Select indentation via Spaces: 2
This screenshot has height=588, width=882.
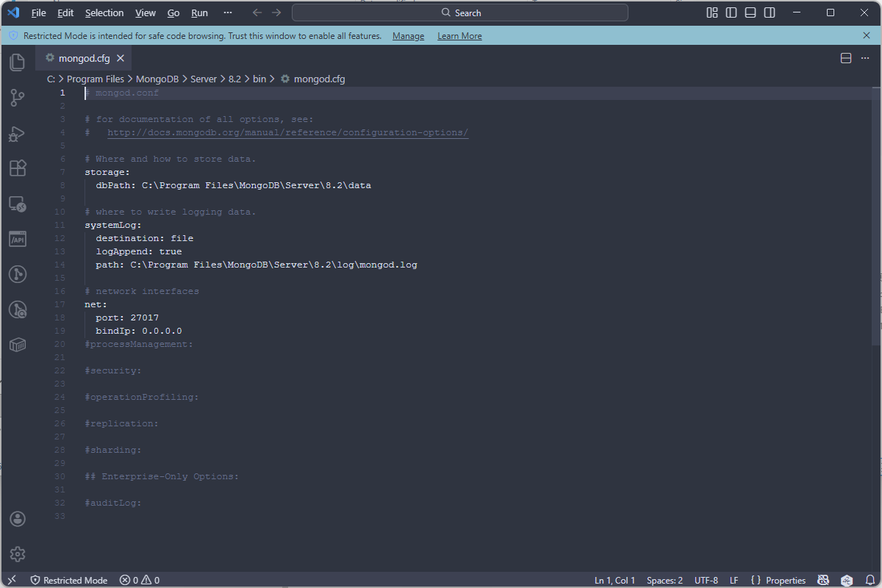(x=664, y=580)
